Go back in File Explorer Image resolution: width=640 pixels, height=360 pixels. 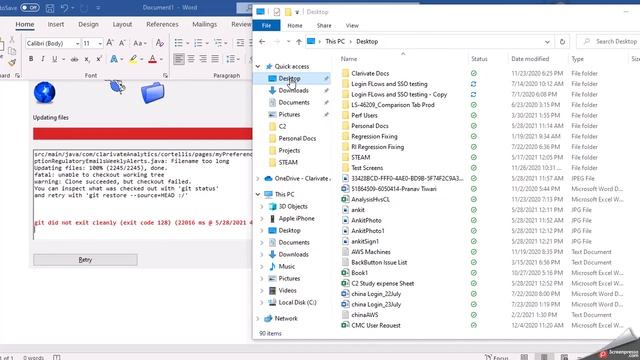click(262, 42)
